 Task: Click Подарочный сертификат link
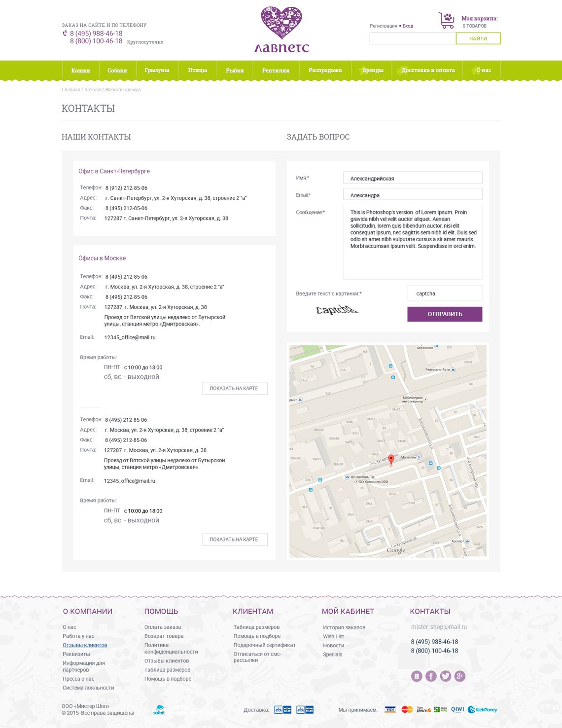(265, 645)
